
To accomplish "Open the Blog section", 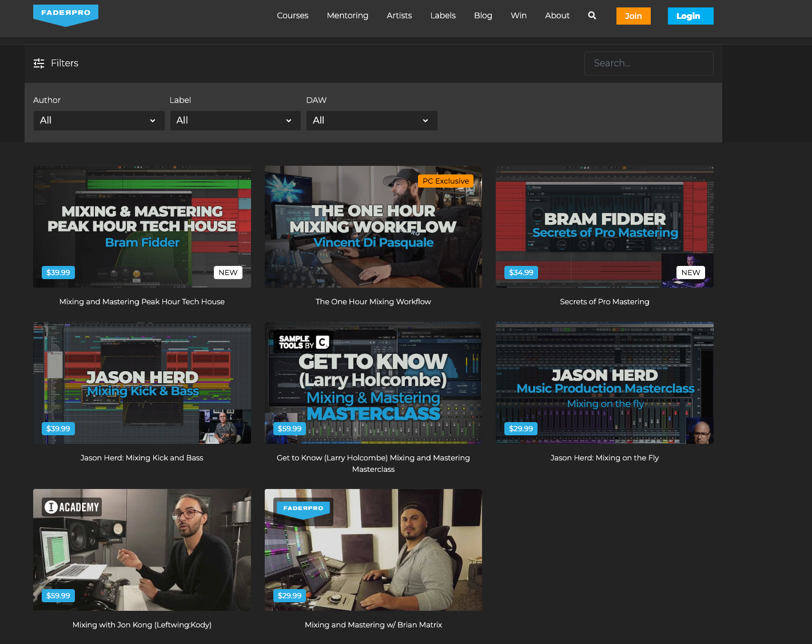I will coord(483,15).
